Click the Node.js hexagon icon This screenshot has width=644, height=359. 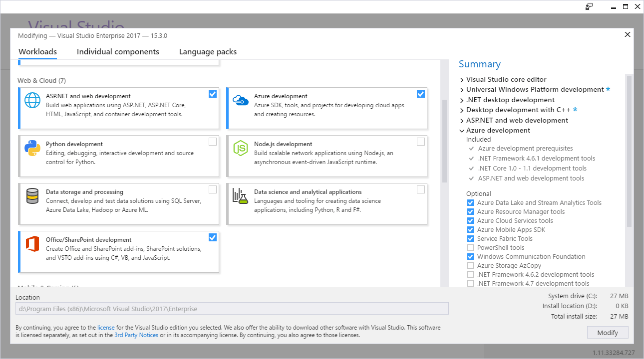241,149
